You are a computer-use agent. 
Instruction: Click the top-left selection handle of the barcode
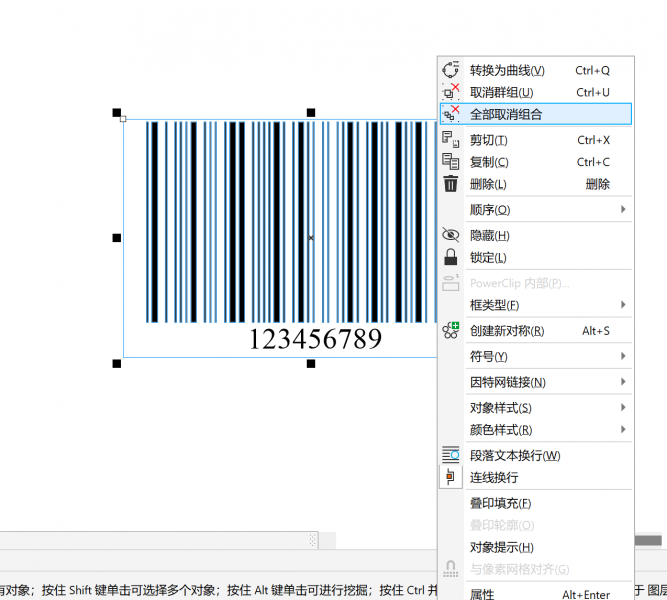pyautogui.click(x=117, y=112)
